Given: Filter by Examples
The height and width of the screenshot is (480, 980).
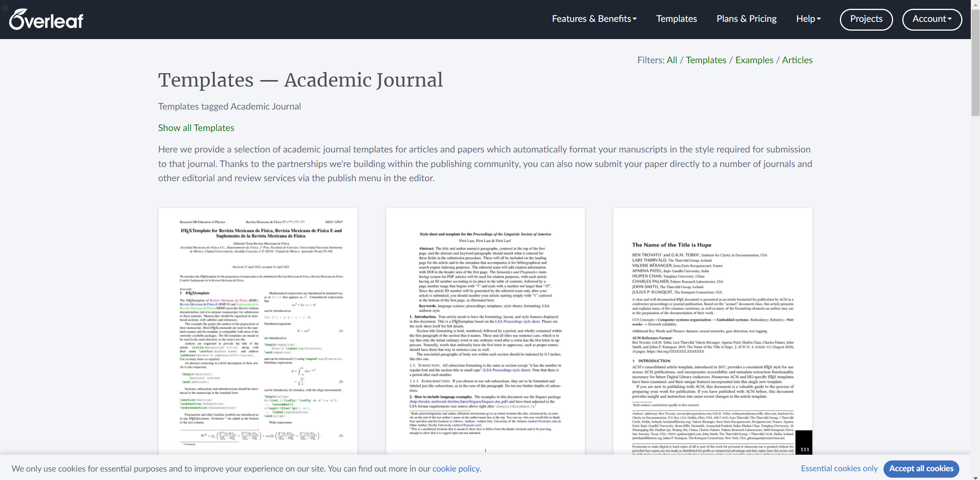Looking at the screenshot, I should pos(754,60).
